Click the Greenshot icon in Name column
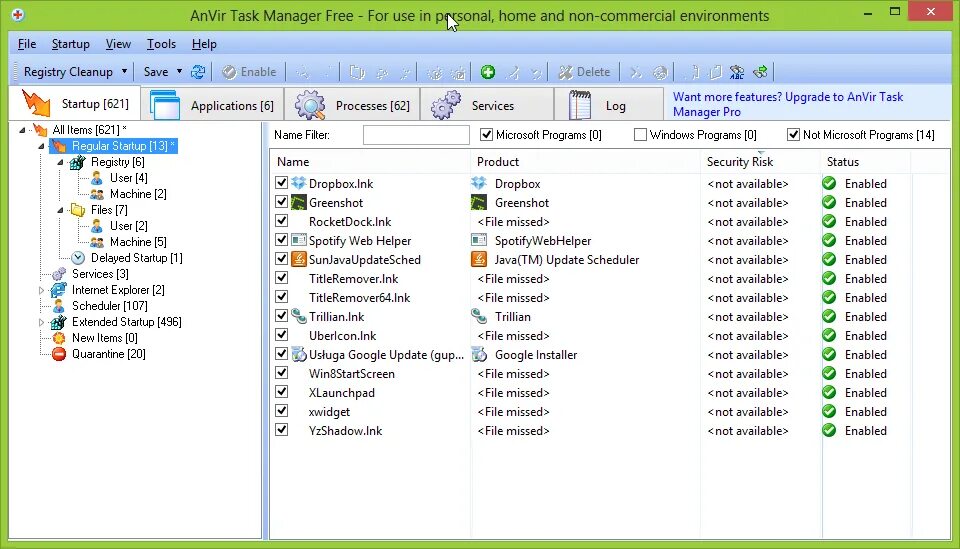This screenshot has height=549, width=960. (298, 202)
